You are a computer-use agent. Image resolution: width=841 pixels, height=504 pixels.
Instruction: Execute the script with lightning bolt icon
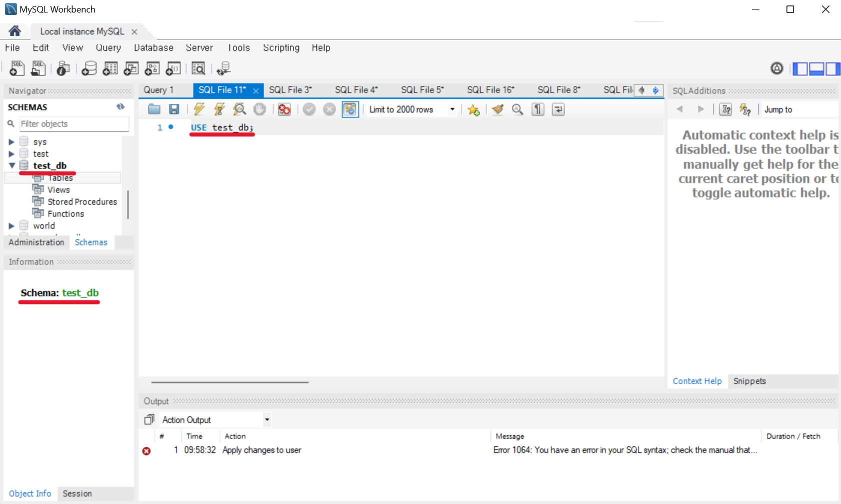pos(199,109)
